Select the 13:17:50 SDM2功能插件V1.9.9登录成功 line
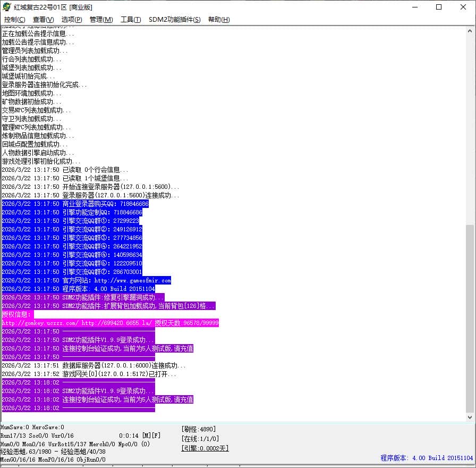476x468 pixels. [x=78, y=340]
